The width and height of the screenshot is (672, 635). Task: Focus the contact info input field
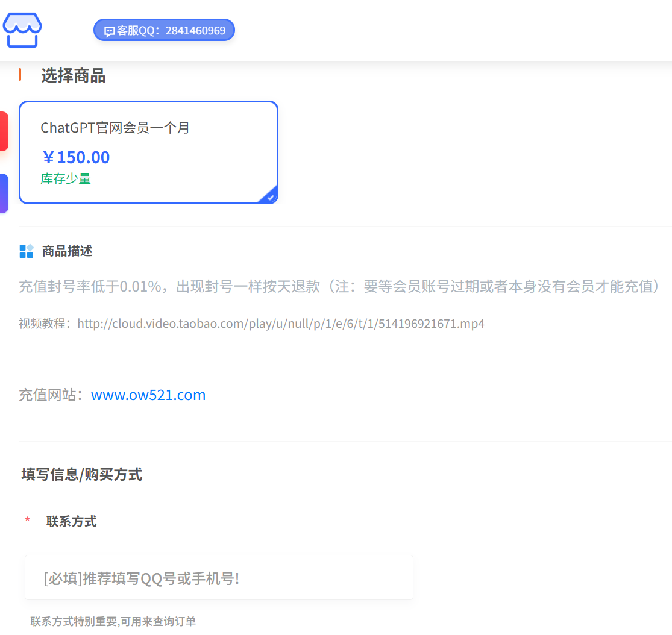coord(219,578)
